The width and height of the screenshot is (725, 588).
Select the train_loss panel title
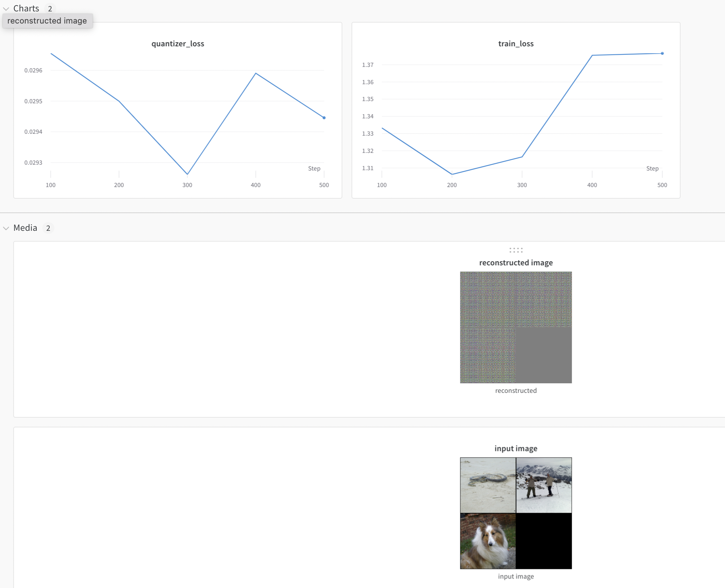pyautogui.click(x=515, y=43)
